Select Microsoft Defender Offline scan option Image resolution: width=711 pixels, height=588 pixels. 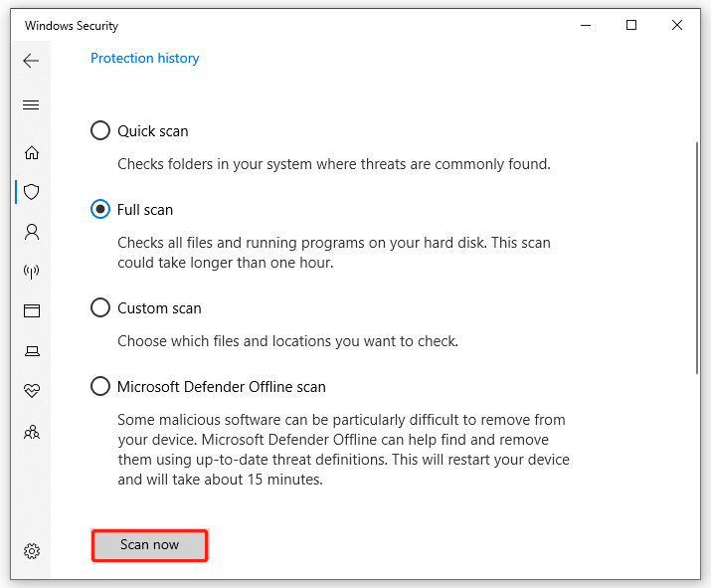(100, 387)
